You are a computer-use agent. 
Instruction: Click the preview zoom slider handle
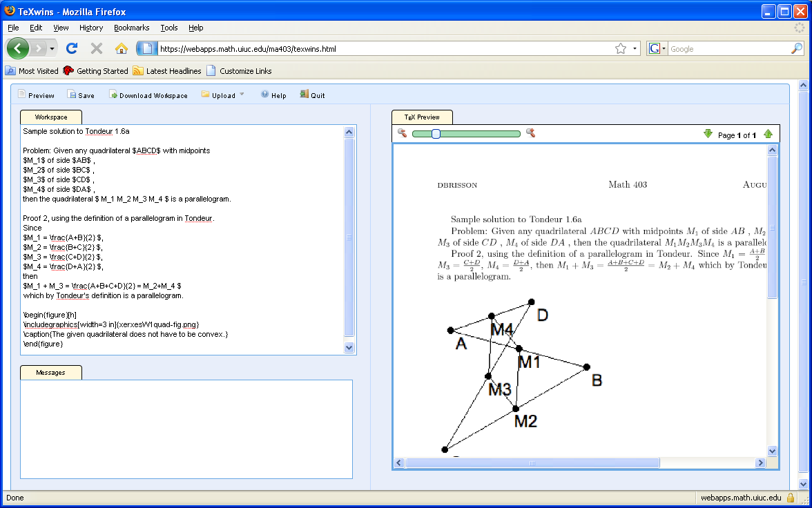[x=436, y=134]
